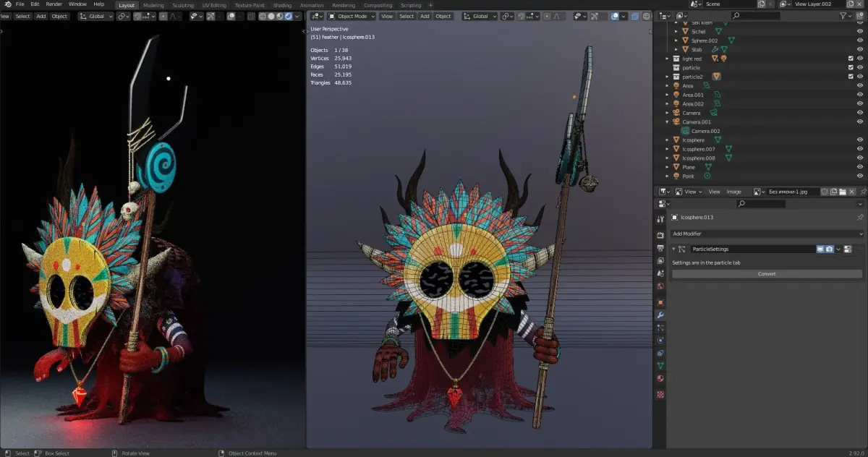The height and width of the screenshot is (457, 868).
Task: Hide Icosphere.007 in viewport
Action: pyautogui.click(x=860, y=149)
